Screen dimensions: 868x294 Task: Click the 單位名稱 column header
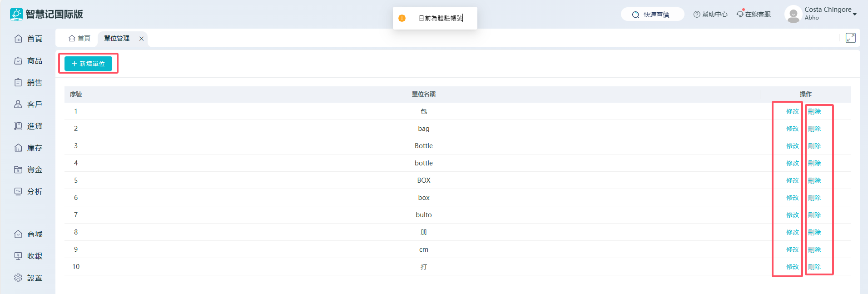[423, 95]
